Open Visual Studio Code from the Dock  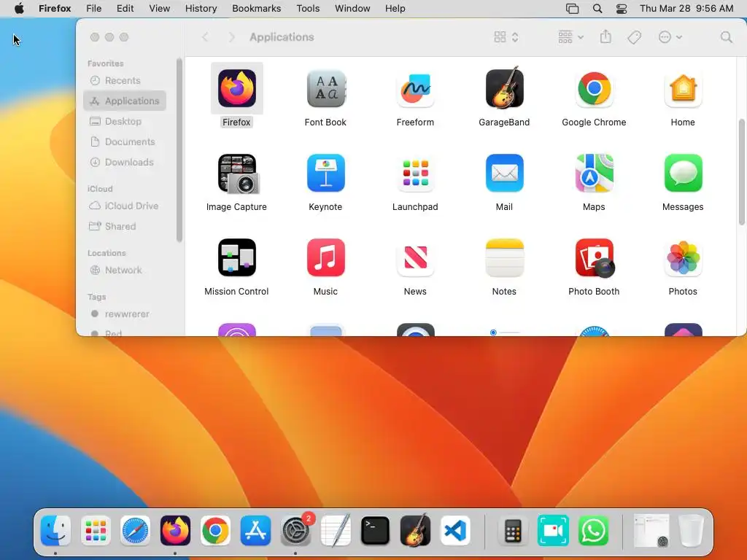(x=455, y=530)
